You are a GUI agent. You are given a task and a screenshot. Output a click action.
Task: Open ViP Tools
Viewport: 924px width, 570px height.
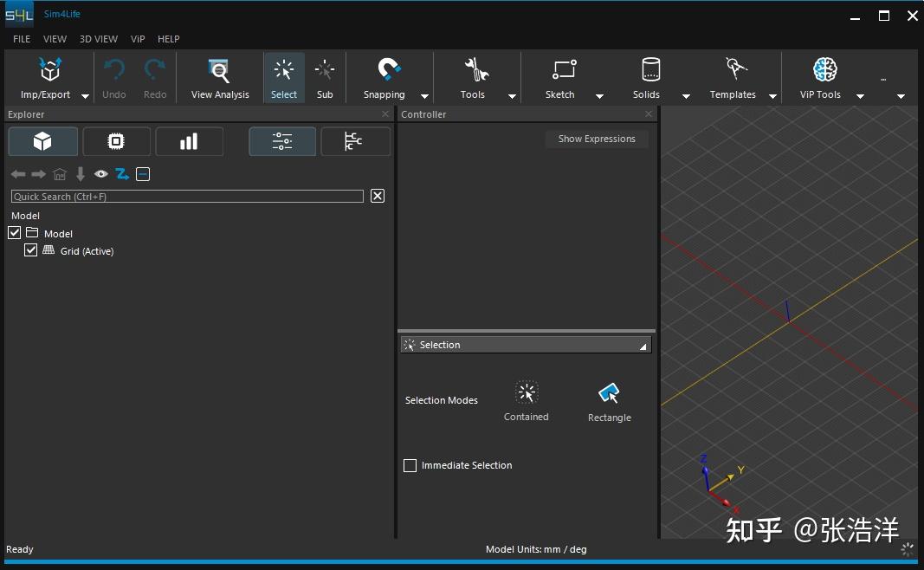click(819, 76)
